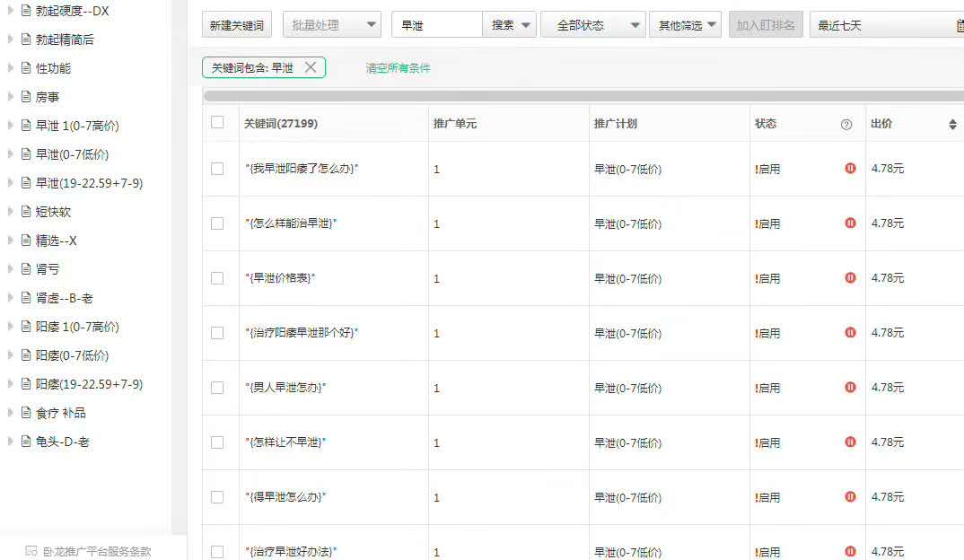
Task: Click the document icon beside 房事 plan
Action: 25,97
